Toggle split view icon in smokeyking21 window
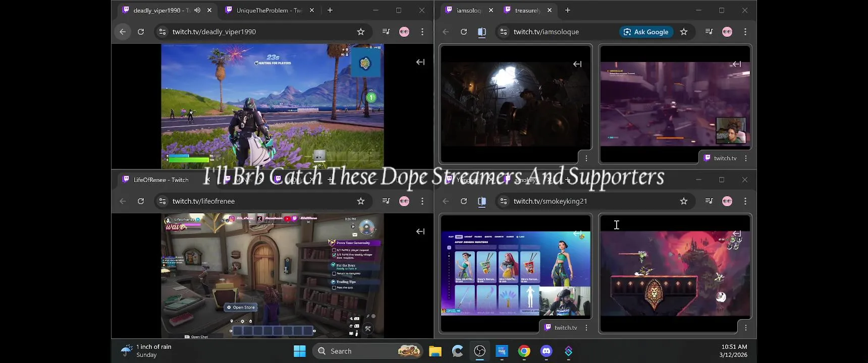 [x=482, y=201]
